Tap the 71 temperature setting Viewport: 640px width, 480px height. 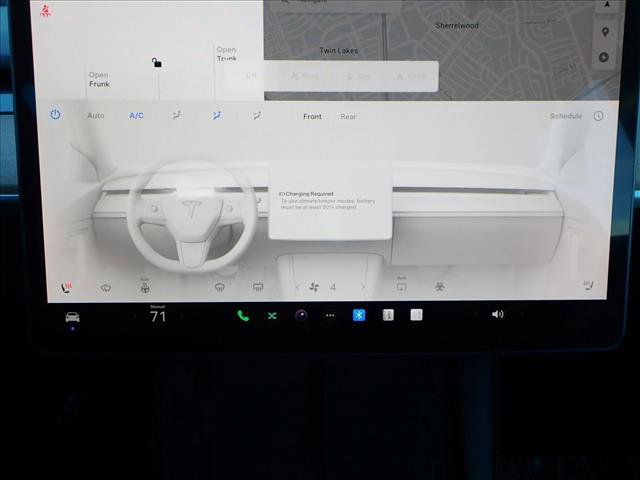pos(158,316)
